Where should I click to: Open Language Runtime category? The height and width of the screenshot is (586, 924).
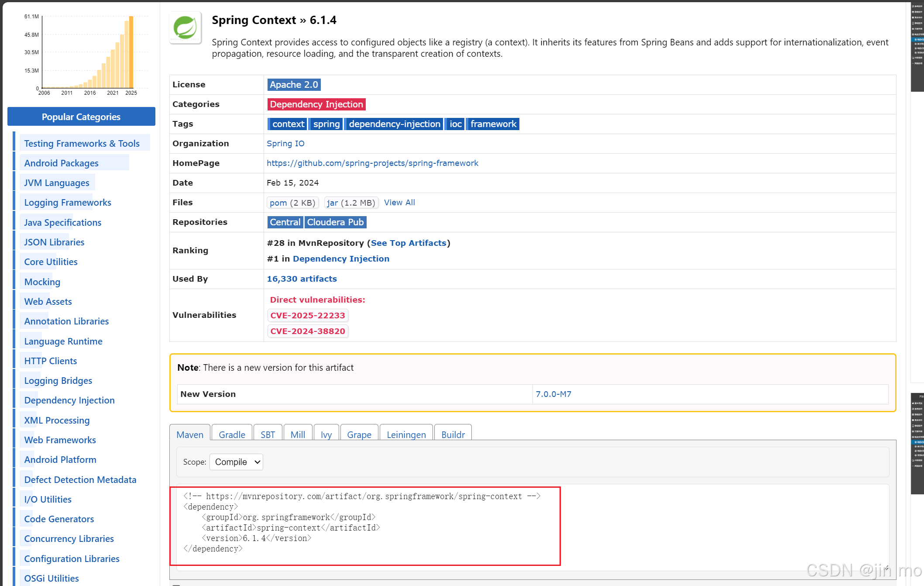(x=63, y=341)
